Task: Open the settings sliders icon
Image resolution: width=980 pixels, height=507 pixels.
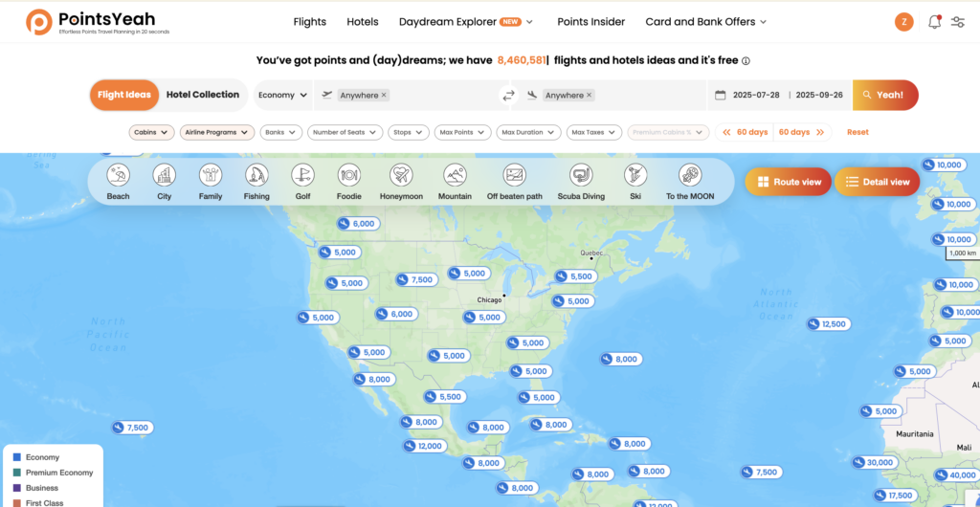Action: point(957,22)
